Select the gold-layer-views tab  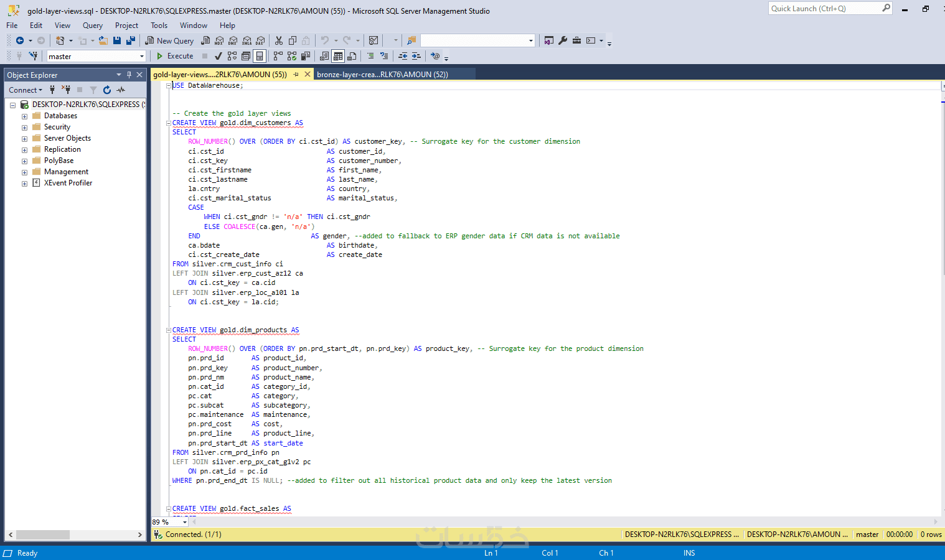[220, 75]
